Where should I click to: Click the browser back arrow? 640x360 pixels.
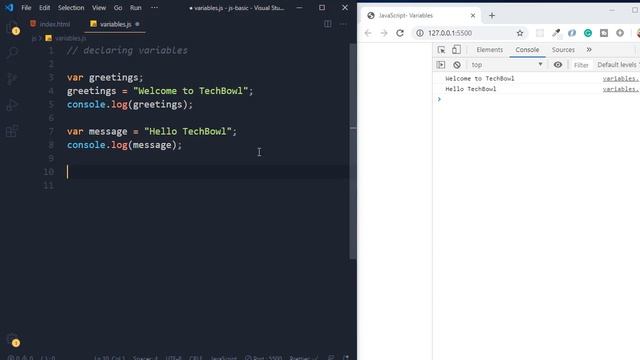[368, 33]
